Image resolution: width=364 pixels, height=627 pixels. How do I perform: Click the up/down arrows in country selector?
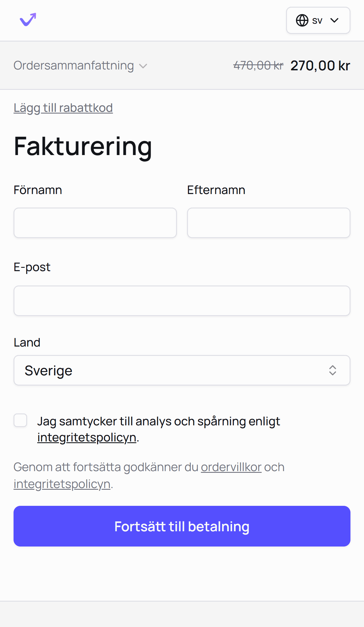click(x=333, y=370)
